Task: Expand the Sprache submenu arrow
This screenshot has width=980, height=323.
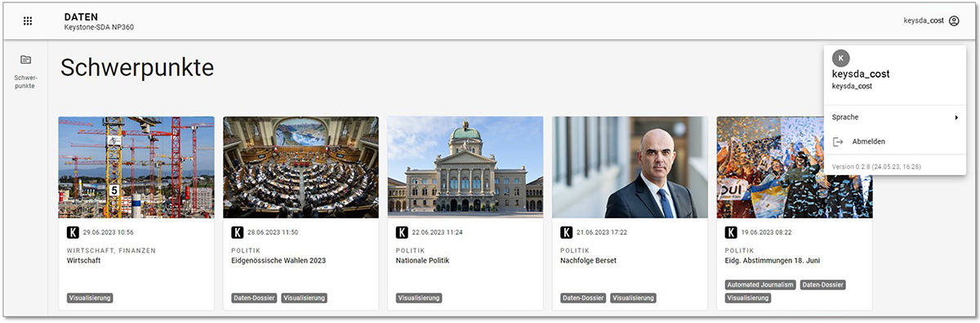Action: pyautogui.click(x=955, y=118)
